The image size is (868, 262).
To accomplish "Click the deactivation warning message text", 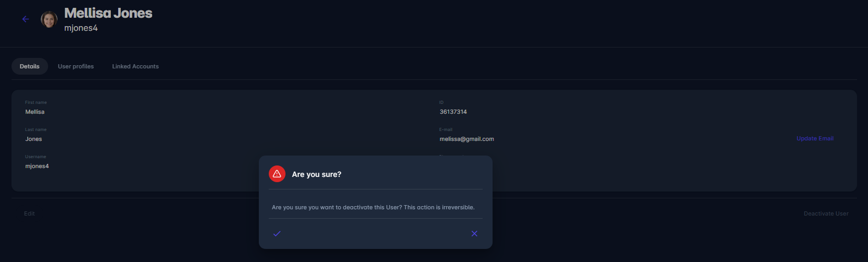I will click(x=373, y=207).
